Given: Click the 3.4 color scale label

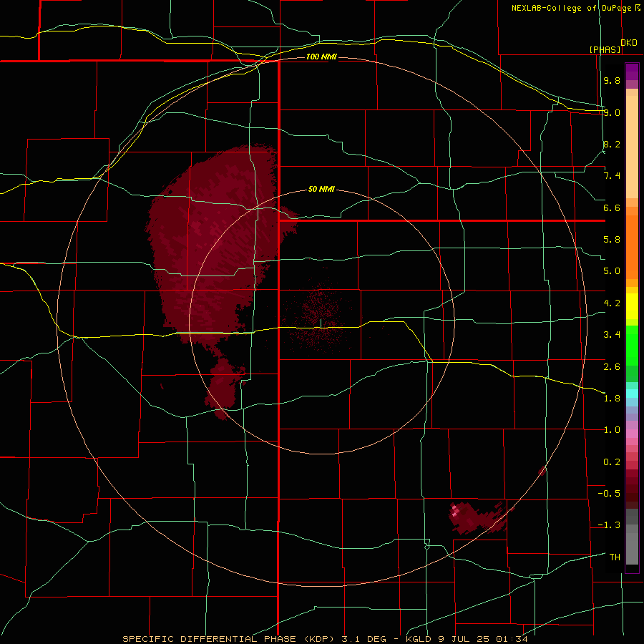Looking at the screenshot, I should coord(612,335).
